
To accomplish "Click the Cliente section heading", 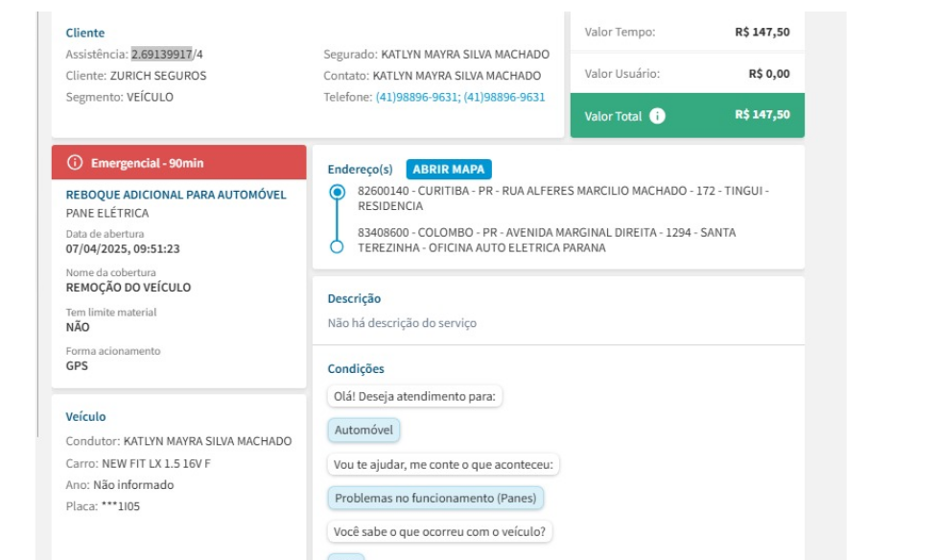I will 84,33.
